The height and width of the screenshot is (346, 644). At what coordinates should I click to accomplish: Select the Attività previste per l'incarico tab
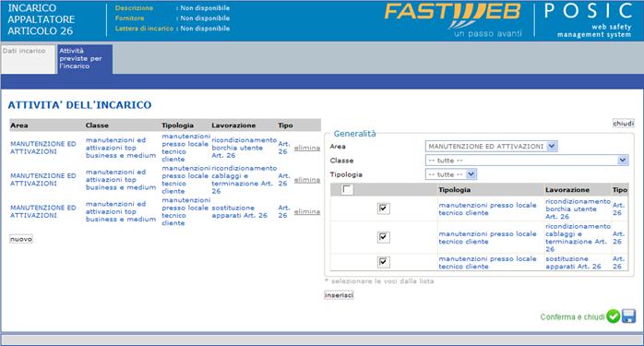click(85, 59)
